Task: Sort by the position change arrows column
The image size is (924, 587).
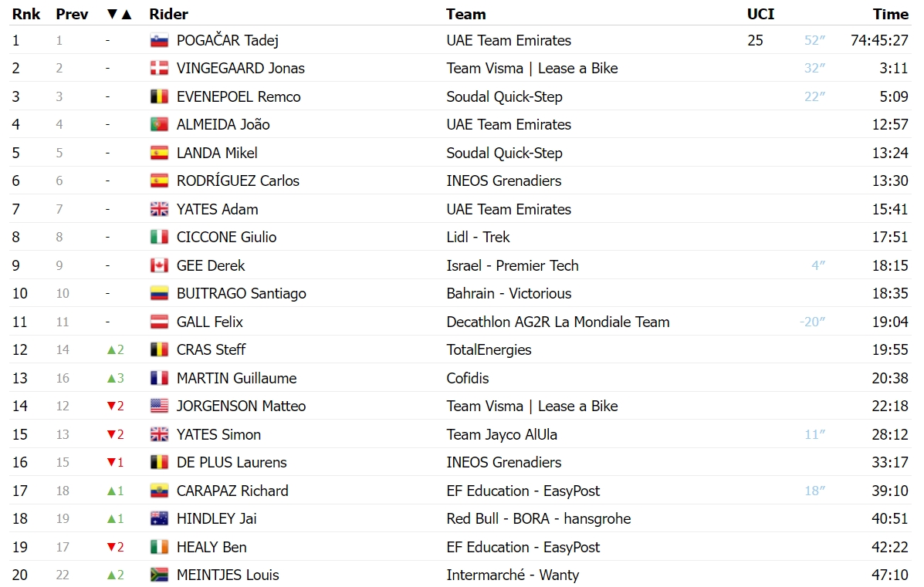Action: pyautogui.click(x=119, y=14)
